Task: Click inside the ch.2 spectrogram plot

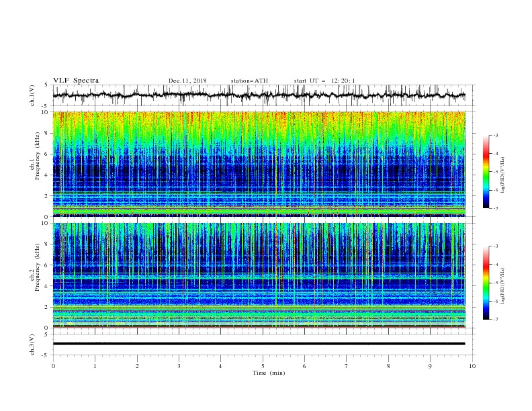Action: pos(259,275)
